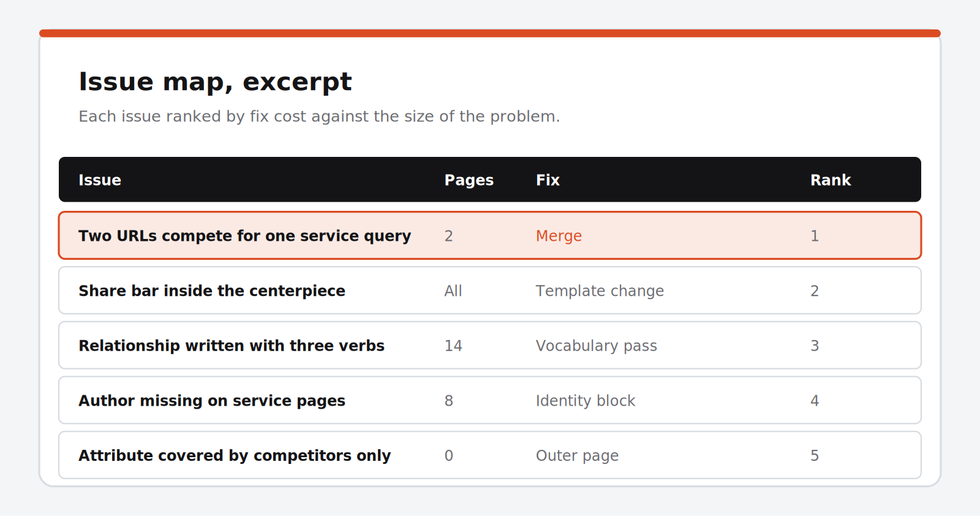Click the '14' pages cell

coord(453,346)
